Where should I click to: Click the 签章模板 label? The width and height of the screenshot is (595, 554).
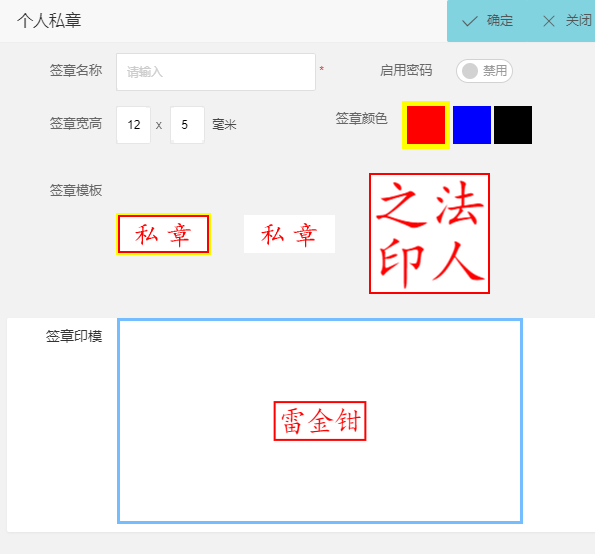tap(76, 190)
